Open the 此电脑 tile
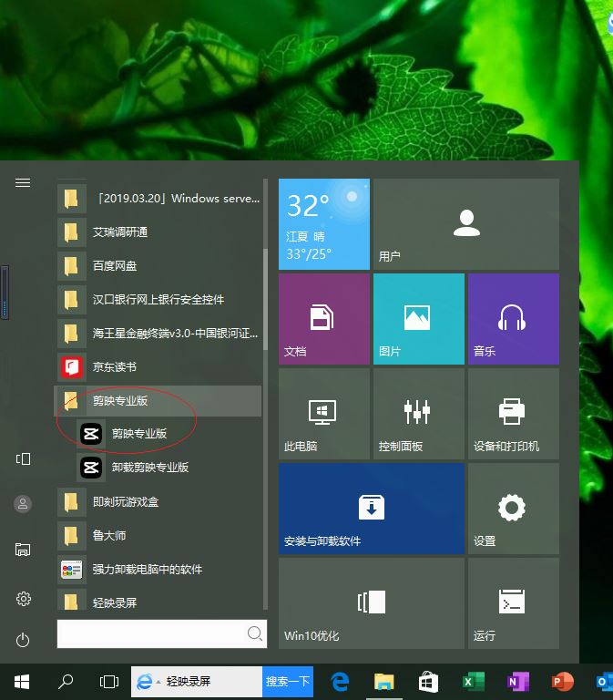Viewport: 613px width, 700px height. (324, 414)
